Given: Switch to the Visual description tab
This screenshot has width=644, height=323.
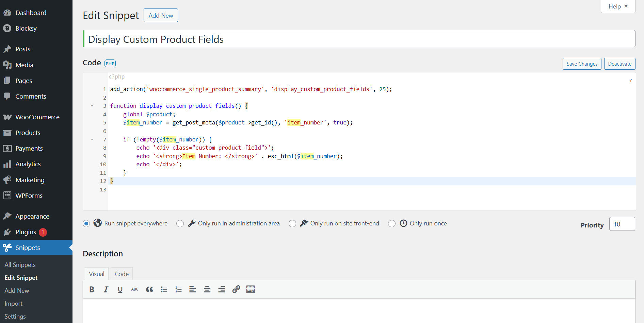Looking at the screenshot, I should [97, 274].
